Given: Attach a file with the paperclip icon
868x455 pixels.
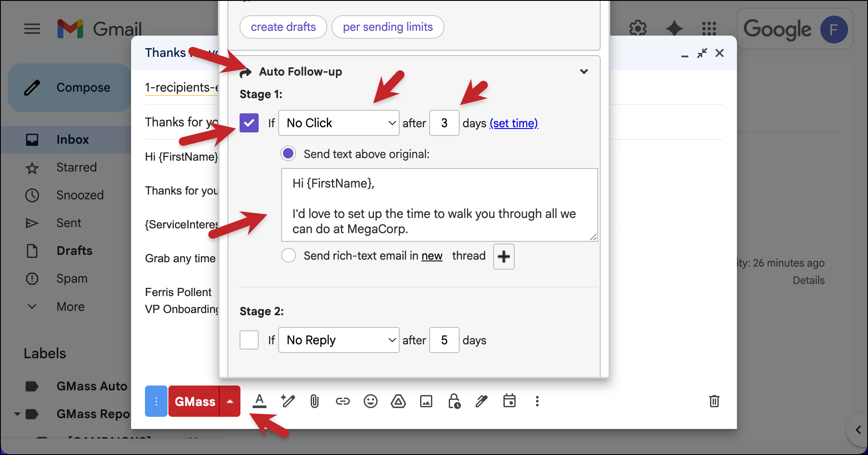Looking at the screenshot, I should pos(315,401).
